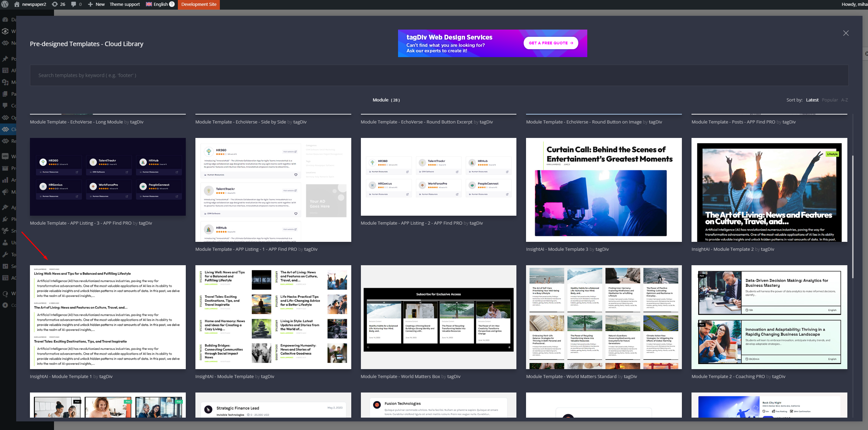Viewport: 868px width, 430px height.
Task: Close the Cloud Library templates modal
Action: click(x=846, y=33)
